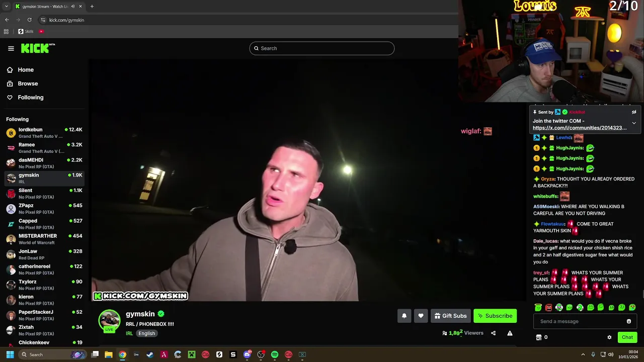
Task: Open chat settings gear
Action: click(609, 337)
